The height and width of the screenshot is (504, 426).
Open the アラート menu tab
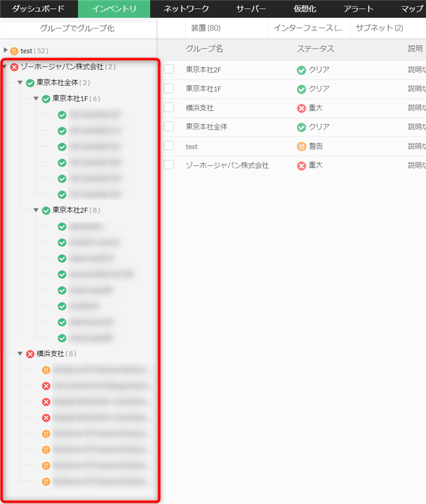pos(358,9)
